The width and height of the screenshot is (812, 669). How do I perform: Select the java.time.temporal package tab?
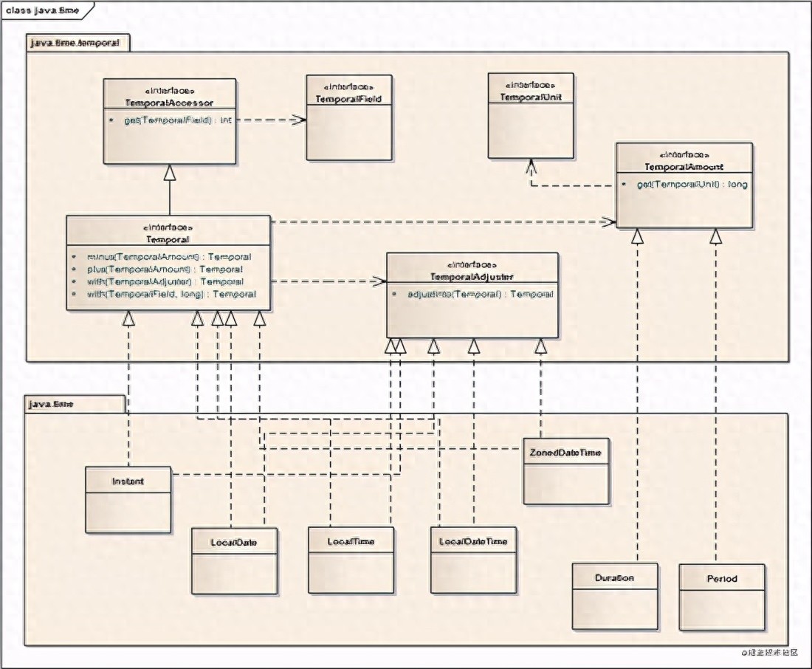click(x=78, y=43)
